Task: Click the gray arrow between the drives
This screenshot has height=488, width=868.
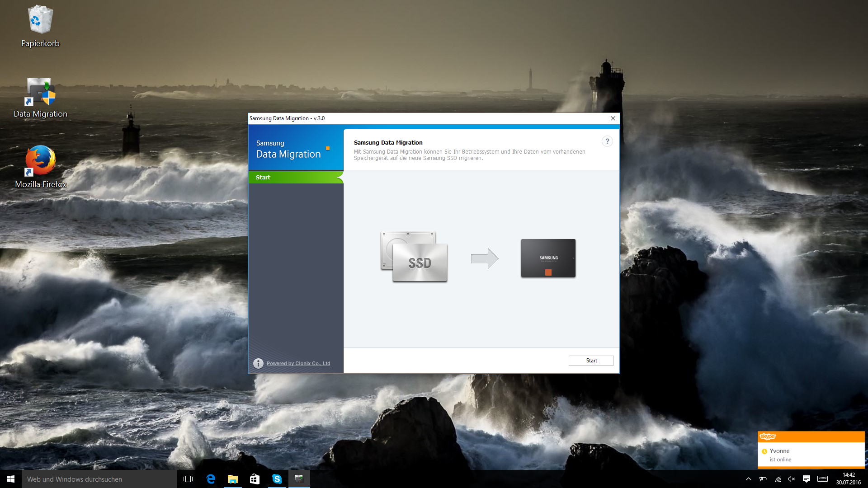Action: pyautogui.click(x=484, y=258)
